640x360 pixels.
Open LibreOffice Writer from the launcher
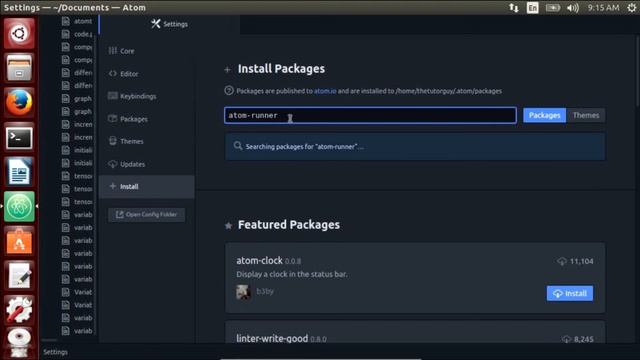19,172
